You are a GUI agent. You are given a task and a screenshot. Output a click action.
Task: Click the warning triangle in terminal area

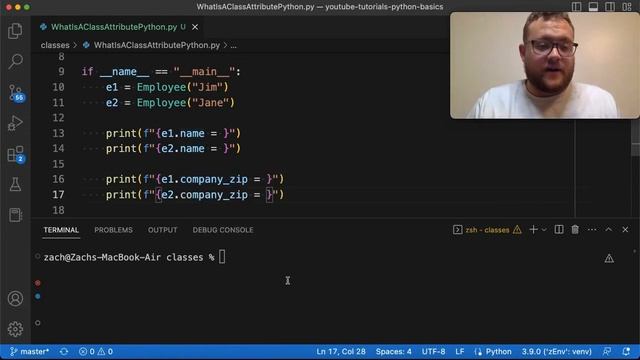click(609, 258)
